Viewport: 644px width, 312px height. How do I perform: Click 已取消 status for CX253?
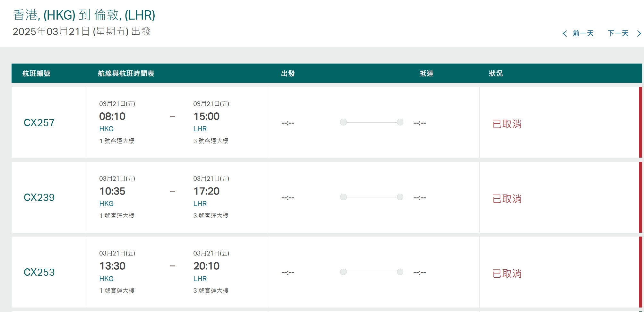[x=507, y=273]
